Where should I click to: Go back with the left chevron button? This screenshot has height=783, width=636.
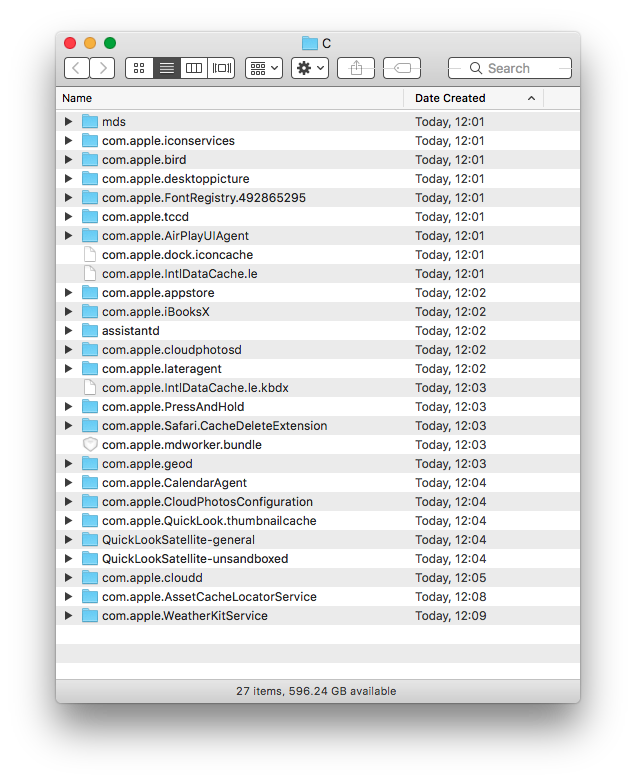point(77,68)
